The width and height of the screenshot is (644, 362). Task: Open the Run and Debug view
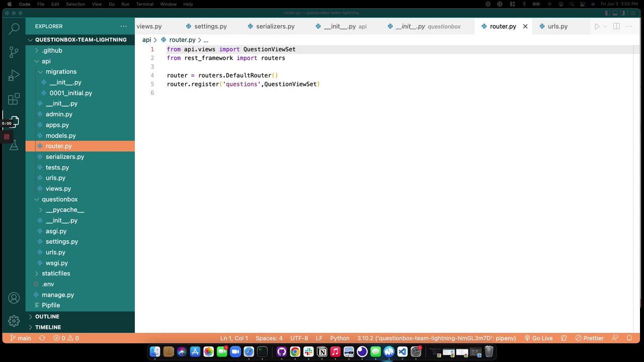point(14,75)
